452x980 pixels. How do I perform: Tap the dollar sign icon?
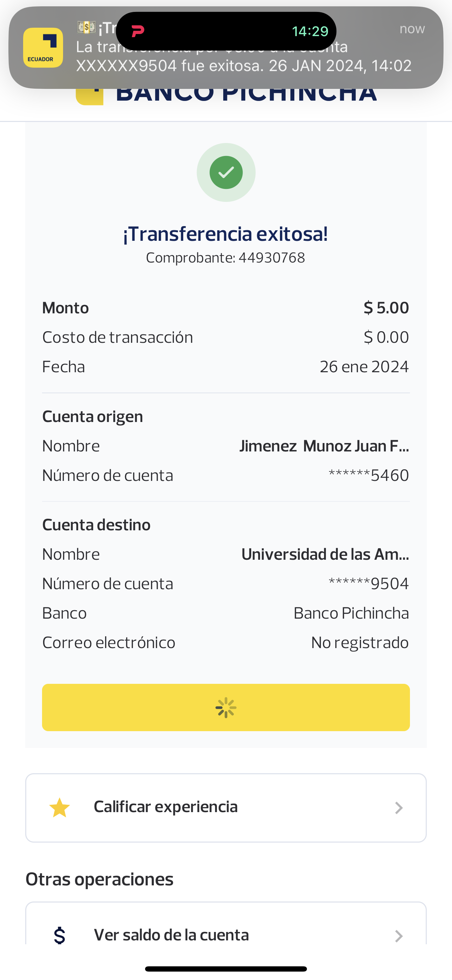(60, 935)
